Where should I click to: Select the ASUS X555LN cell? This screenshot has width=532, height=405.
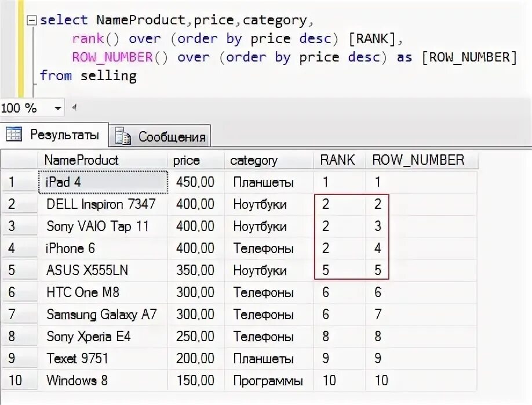click(x=103, y=270)
